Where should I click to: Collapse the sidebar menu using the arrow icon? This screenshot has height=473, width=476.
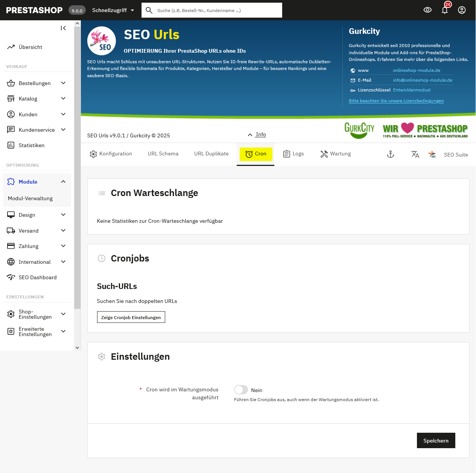click(63, 28)
